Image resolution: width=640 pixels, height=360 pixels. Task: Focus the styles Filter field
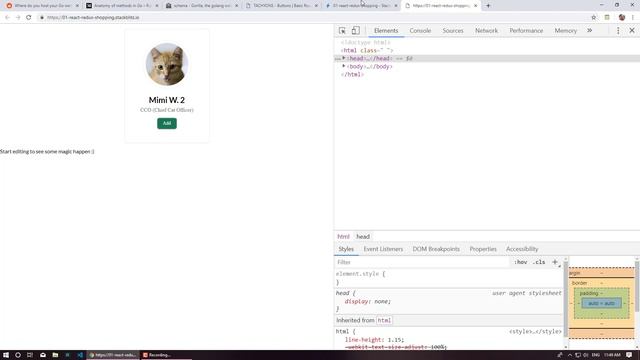422,262
